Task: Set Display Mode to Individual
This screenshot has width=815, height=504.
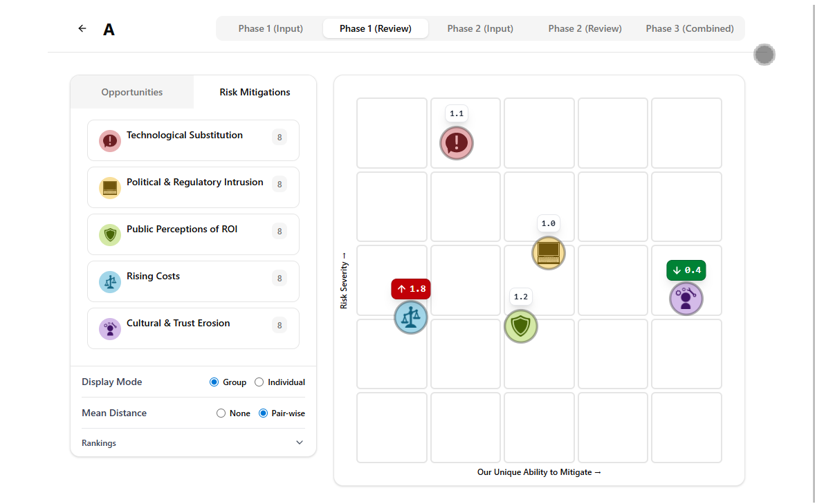Action: pos(259,382)
